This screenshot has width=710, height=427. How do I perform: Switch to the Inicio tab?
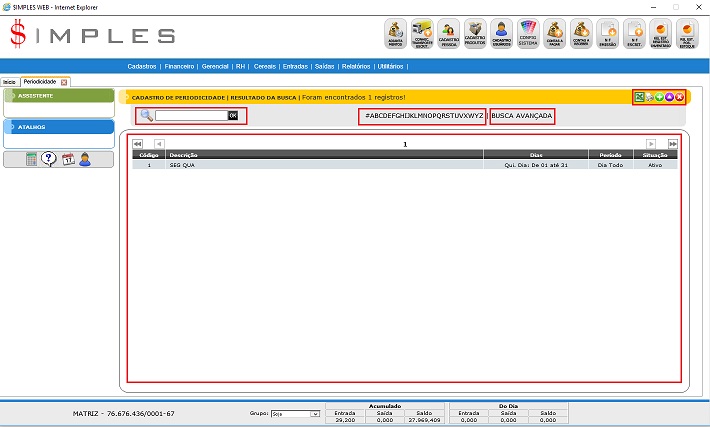pyautogui.click(x=9, y=81)
